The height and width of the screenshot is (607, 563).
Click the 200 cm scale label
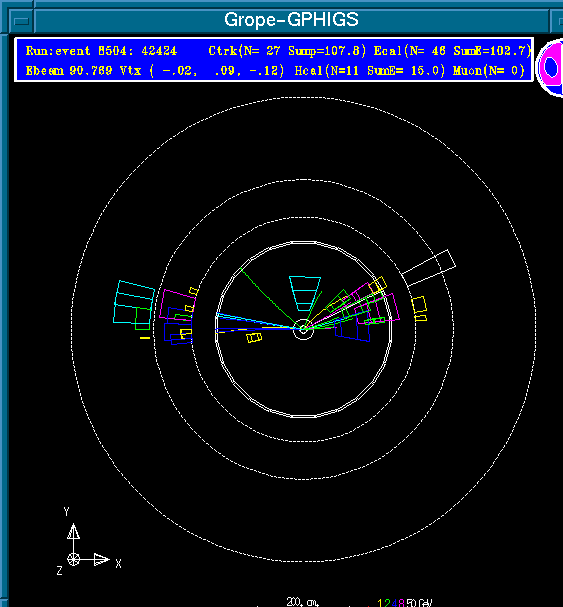[302, 602]
